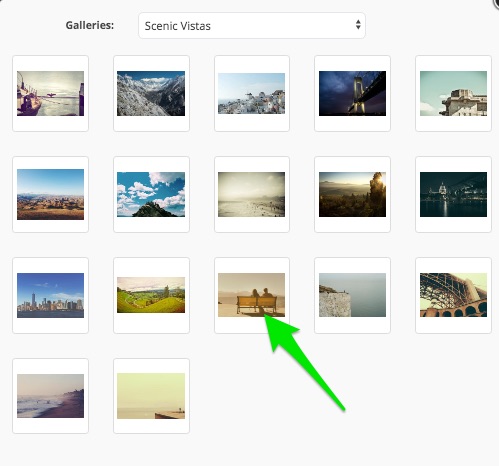Select the pale yellow pier thumbnail
The height and width of the screenshot is (466, 499).
pyautogui.click(x=151, y=396)
